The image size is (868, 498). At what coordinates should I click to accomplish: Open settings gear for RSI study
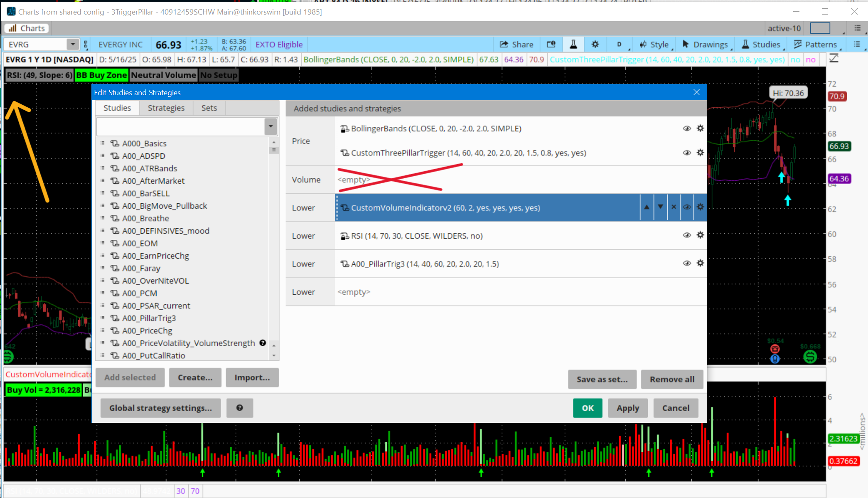pos(700,235)
